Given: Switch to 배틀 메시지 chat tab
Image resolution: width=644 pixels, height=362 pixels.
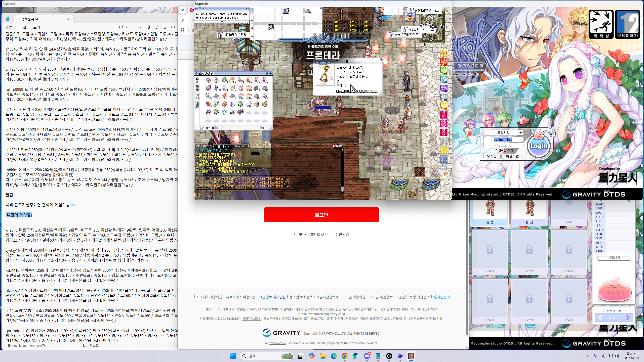Looking at the screenshot, I should pos(222,146).
